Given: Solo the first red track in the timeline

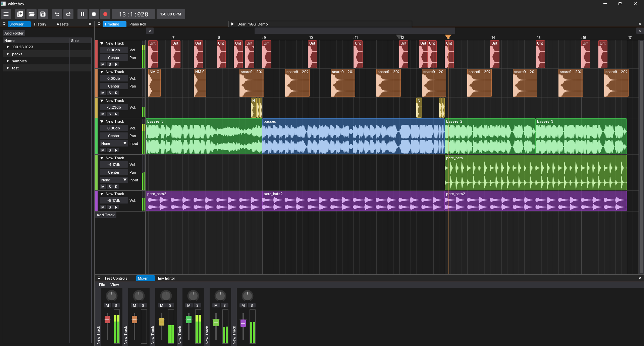Looking at the screenshot, I should (110, 64).
